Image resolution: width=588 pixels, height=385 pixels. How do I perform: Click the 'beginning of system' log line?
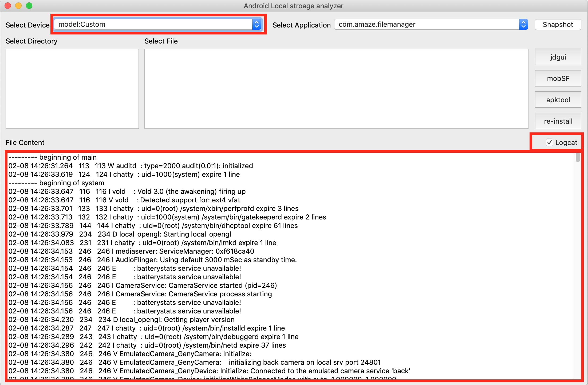[x=72, y=183]
